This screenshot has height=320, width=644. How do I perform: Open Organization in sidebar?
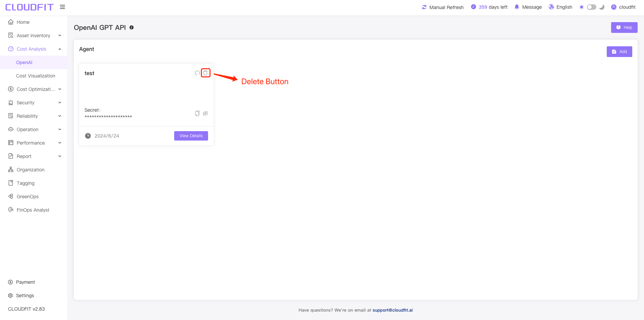[x=34, y=170]
